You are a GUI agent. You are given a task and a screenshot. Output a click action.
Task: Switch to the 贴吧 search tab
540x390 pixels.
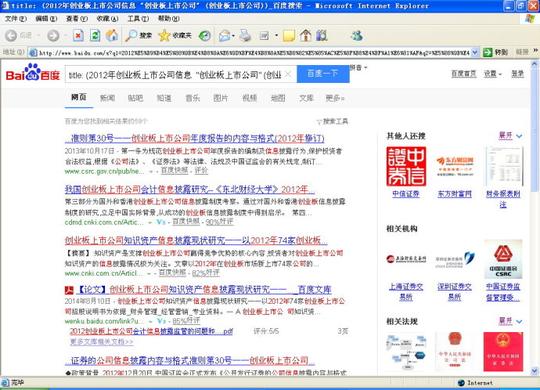(x=135, y=98)
